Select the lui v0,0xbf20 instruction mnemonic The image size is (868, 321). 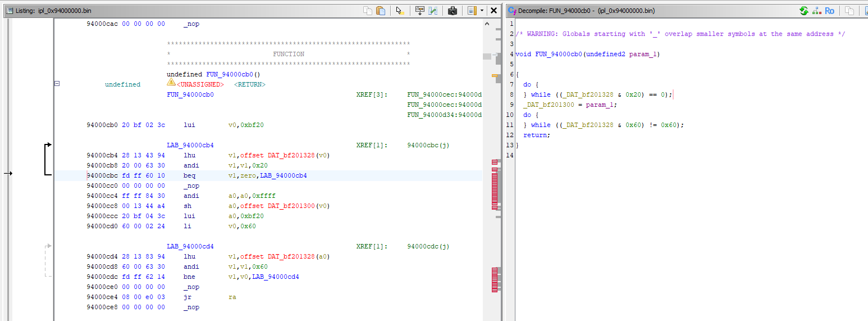(189, 125)
